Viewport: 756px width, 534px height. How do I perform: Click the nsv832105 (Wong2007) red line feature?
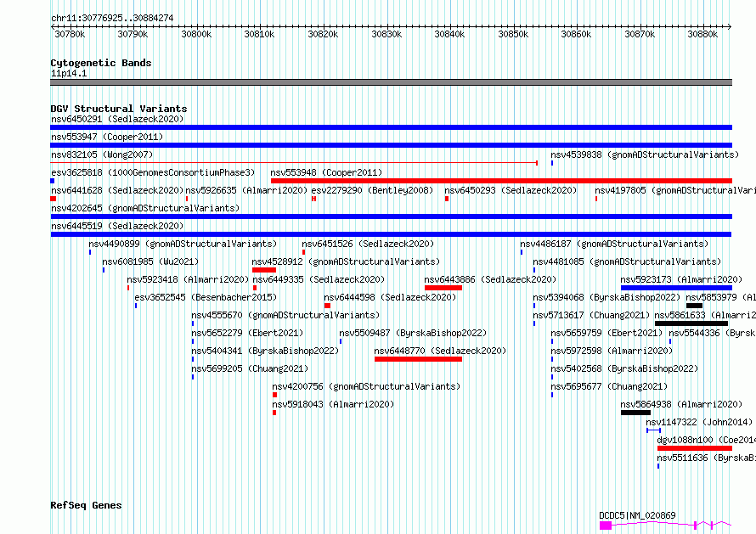pyautogui.click(x=294, y=163)
